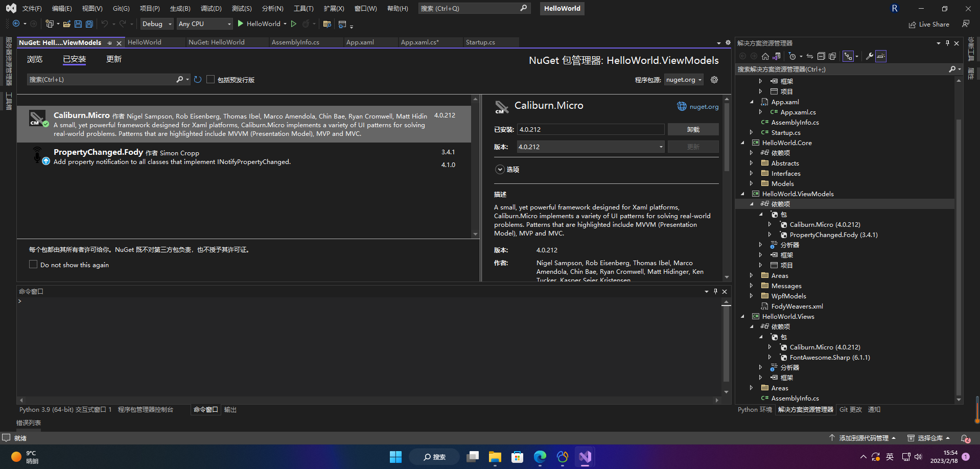This screenshot has width=980, height=469.
Task: Open Visual Studio from the Windows taskbar
Action: [x=585, y=457]
